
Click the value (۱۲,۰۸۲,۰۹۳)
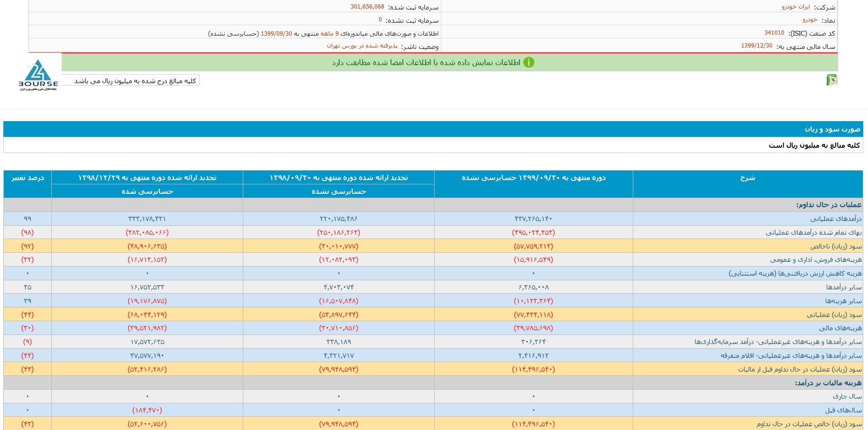[339, 259]
